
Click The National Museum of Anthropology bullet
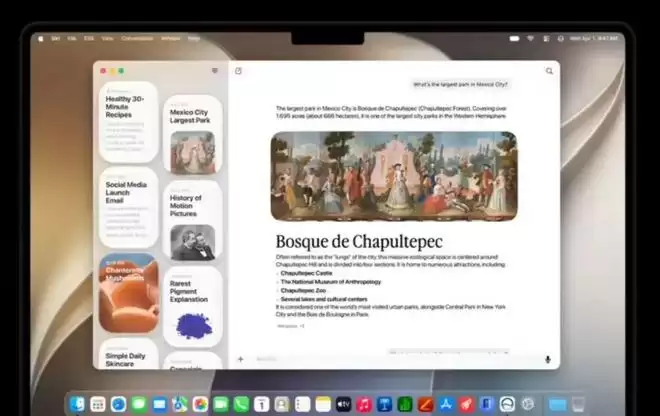click(x=331, y=282)
